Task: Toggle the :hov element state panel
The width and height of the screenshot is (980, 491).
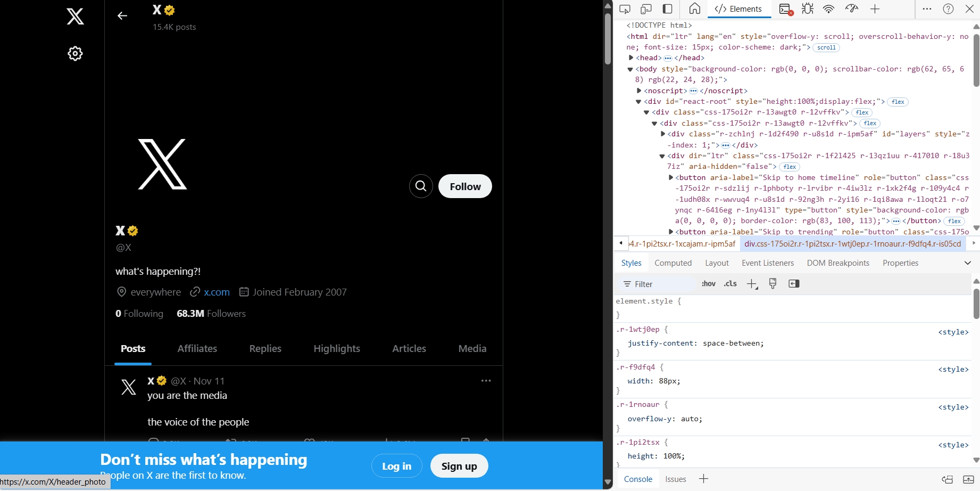Action: pos(709,284)
